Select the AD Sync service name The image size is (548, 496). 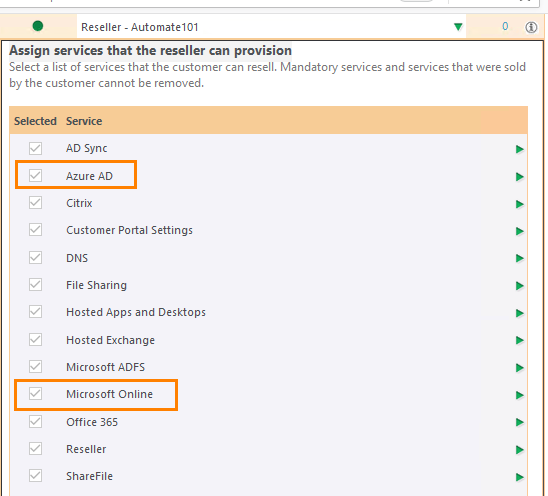click(87, 148)
